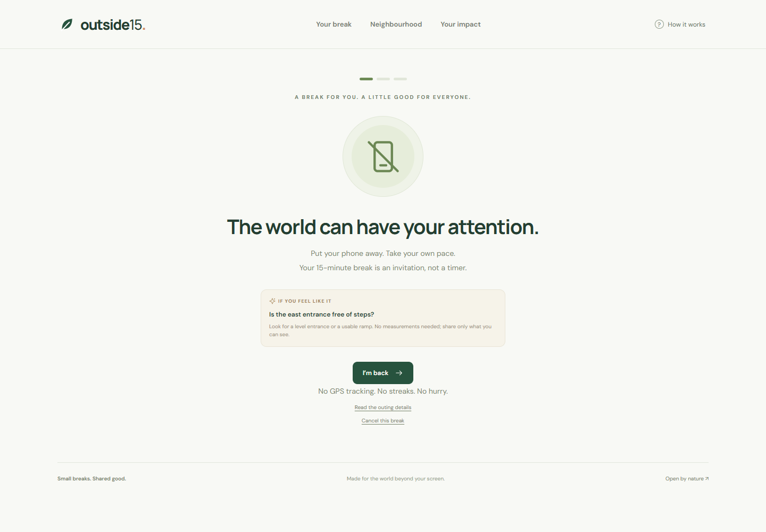Click the external arrow beside Open by nature

pos(707,479)
